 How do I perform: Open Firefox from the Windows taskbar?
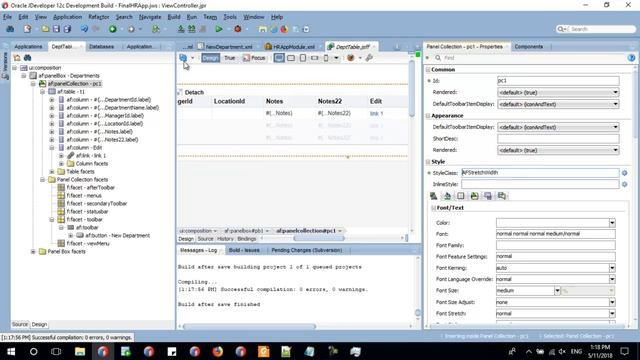coord(218,351)
